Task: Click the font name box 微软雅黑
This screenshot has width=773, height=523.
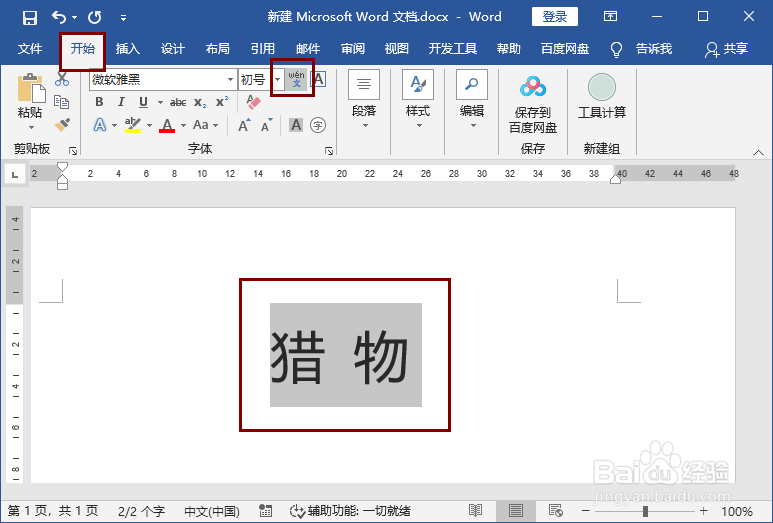Action: tap(158, 79)
